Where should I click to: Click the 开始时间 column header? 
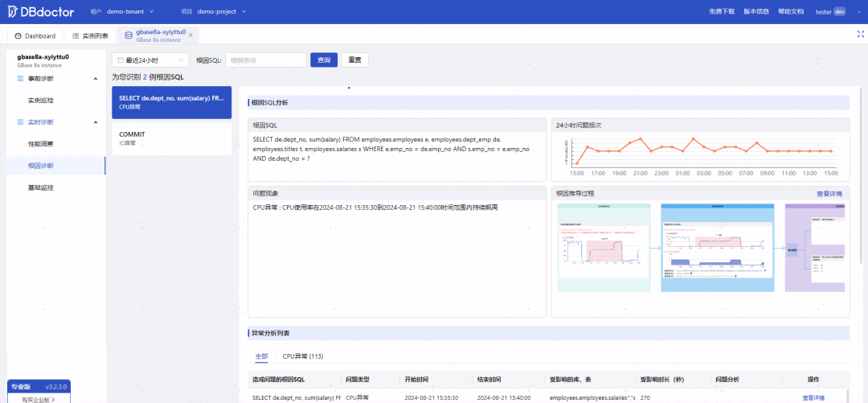(417, 380)
